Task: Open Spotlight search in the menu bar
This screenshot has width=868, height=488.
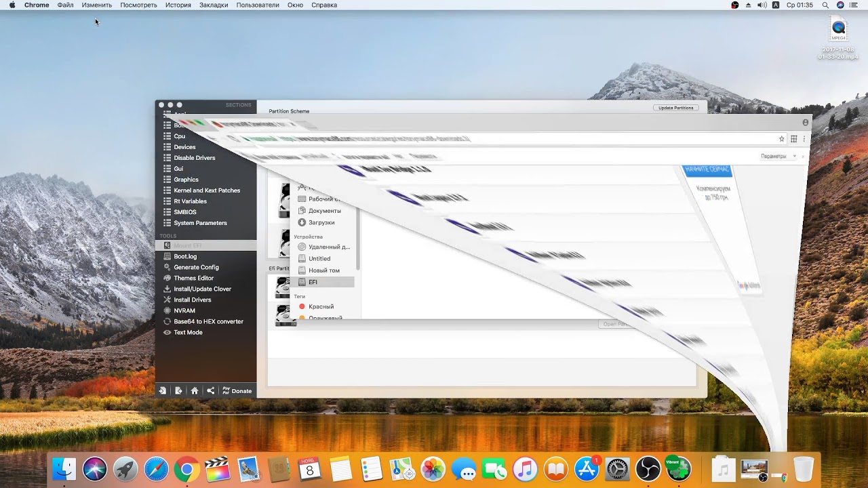Action: (x=825, y=5)
